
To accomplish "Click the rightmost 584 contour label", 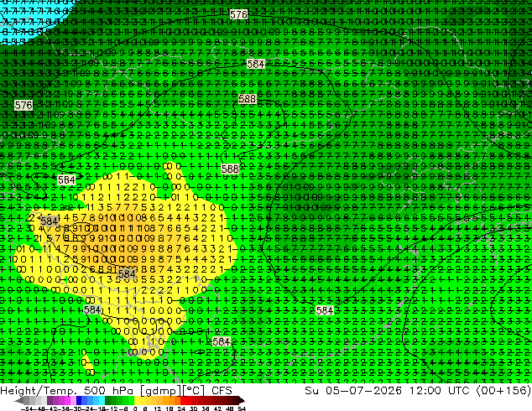I will 325,310.
